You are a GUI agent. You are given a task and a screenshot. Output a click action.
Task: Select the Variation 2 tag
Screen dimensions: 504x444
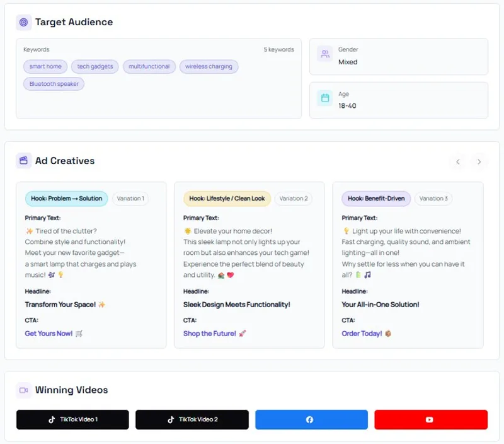tap(294, 199)
